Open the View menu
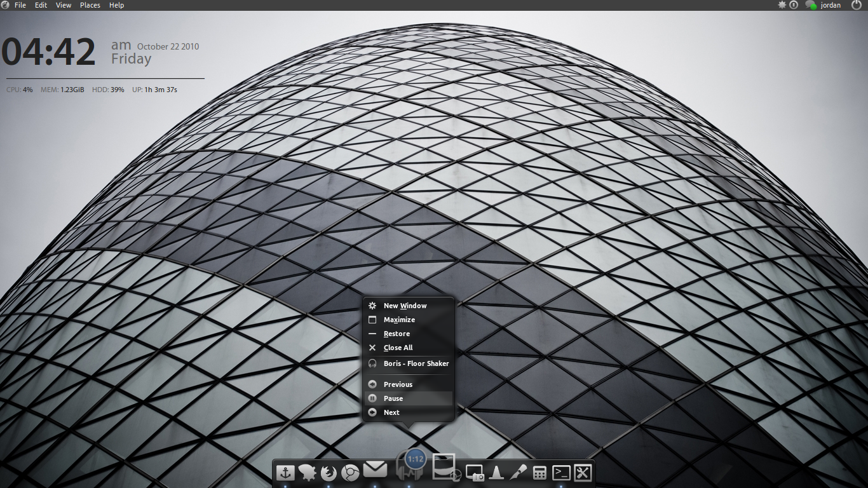The image size is (868, 488). click(x=64, y=5)
